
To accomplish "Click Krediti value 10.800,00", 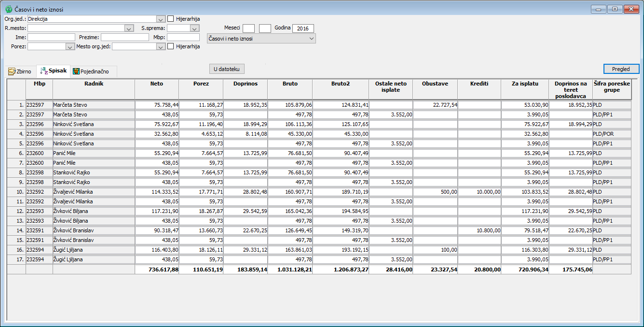I will [x=480, y=230].
